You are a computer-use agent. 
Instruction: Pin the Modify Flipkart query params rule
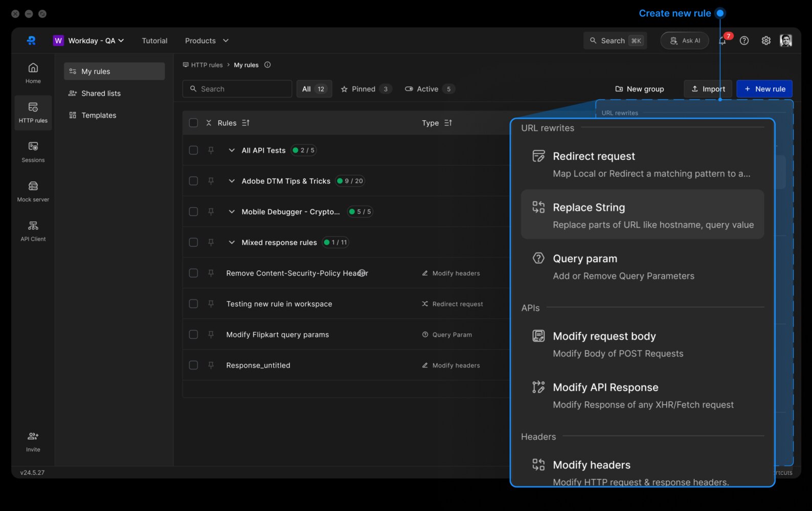(x=211, y=335)
